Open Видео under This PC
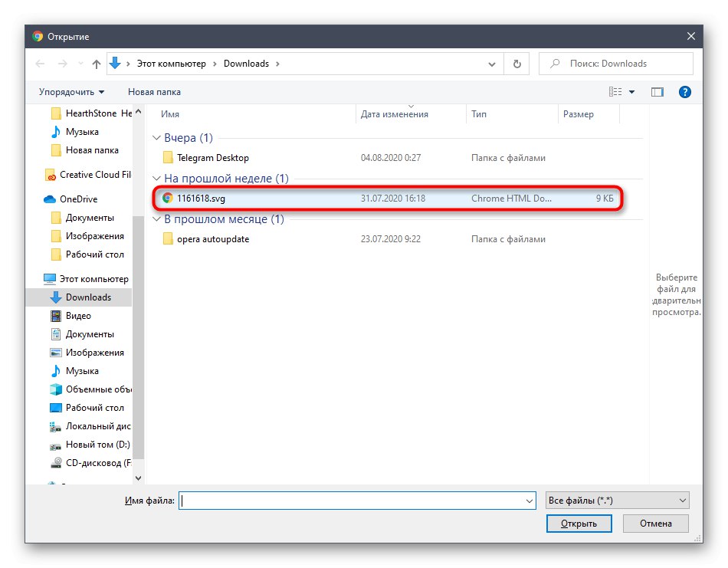The height and width of the screenshot is (568, 728). point(71,316)
